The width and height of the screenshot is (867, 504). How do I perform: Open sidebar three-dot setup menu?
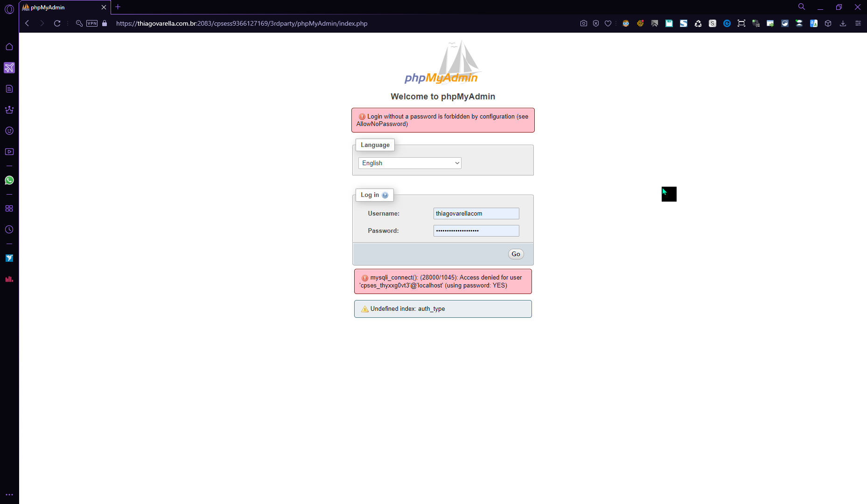pos(9,495)
